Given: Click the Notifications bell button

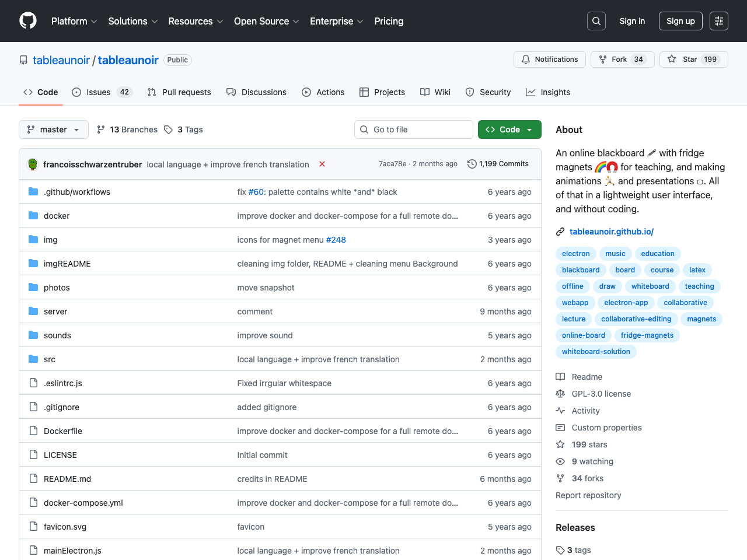Looking at the screenshot, I should [x=549, y=60].
